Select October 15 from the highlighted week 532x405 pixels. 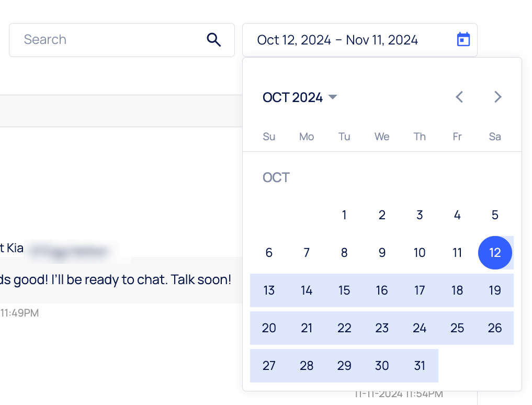(x=344, y=290)
